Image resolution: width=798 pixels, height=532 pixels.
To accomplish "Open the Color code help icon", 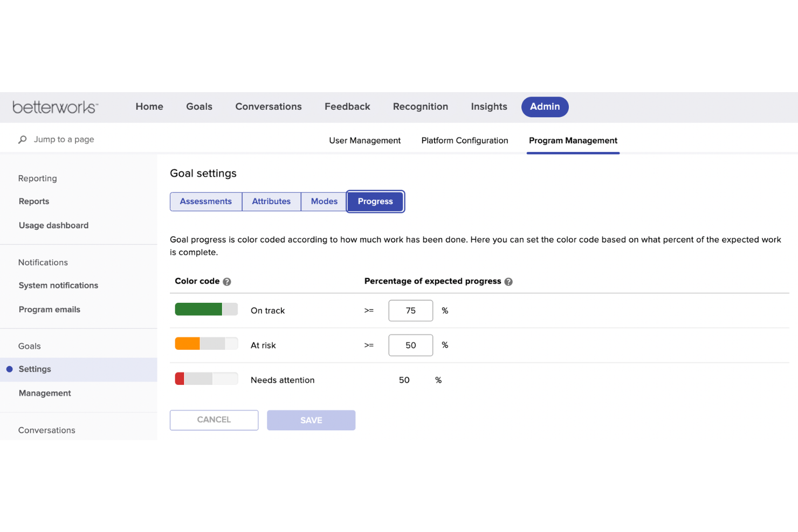I will (227, 281).
